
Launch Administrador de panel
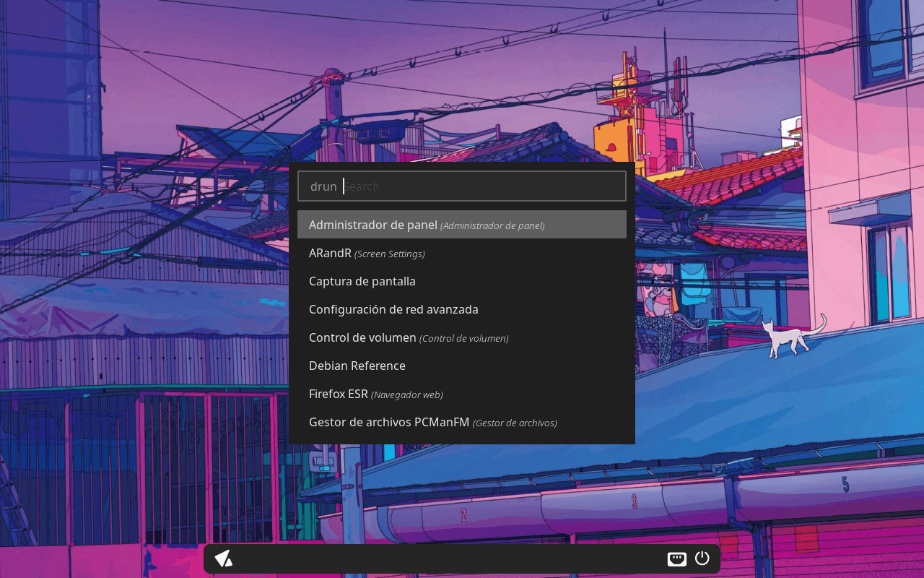point(373,225)
